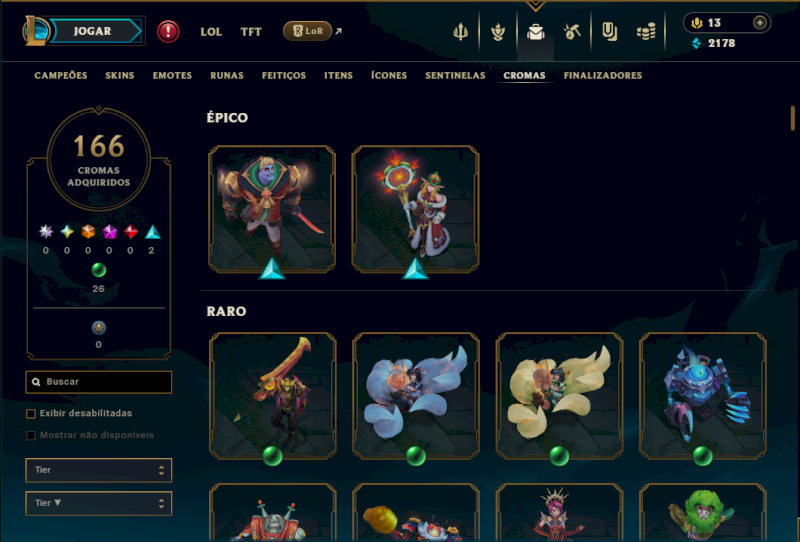Viewport: 800px width, 542px height.
Task: Open the collection backpack icon
Action: [535, 32]
